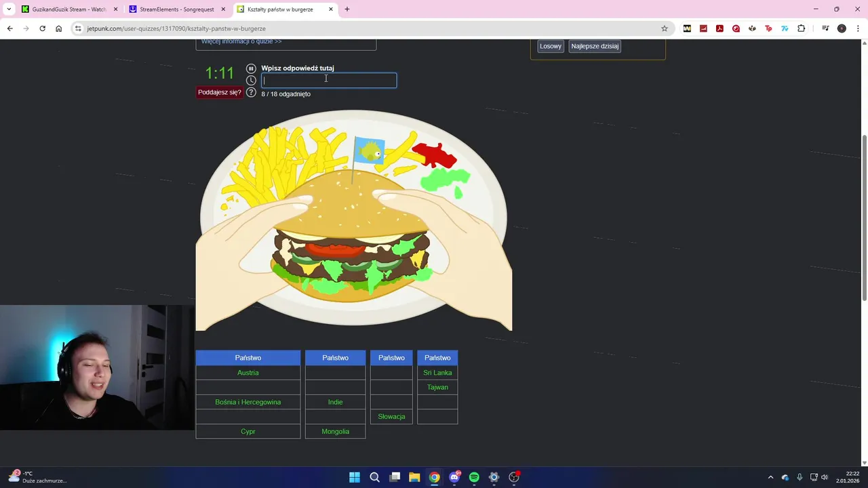Open the volume control in system tray
This screenshot has width=868, height=488.
point(825,477)
